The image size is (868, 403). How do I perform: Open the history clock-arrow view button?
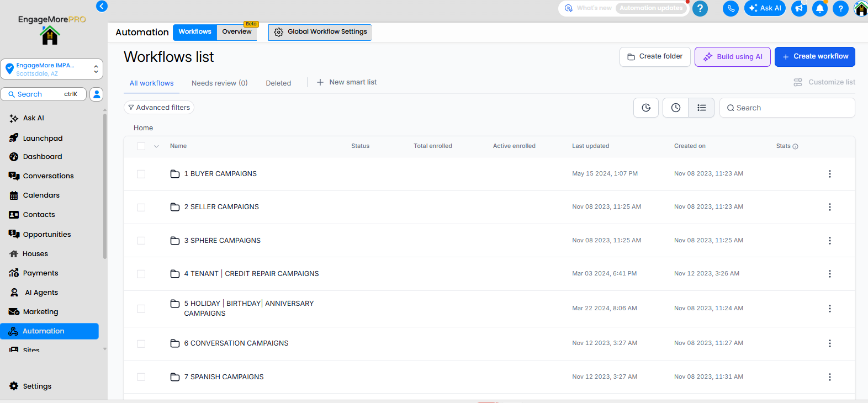(646, 108)
